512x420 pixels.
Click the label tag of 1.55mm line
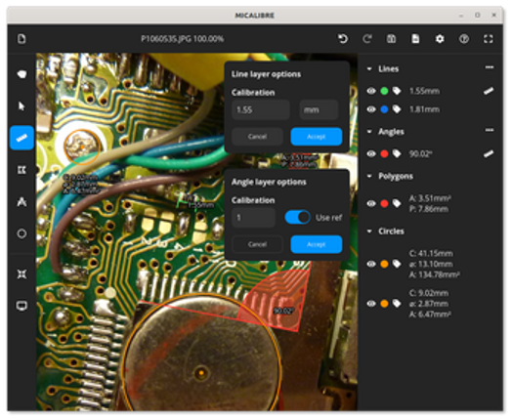(397, 91)
